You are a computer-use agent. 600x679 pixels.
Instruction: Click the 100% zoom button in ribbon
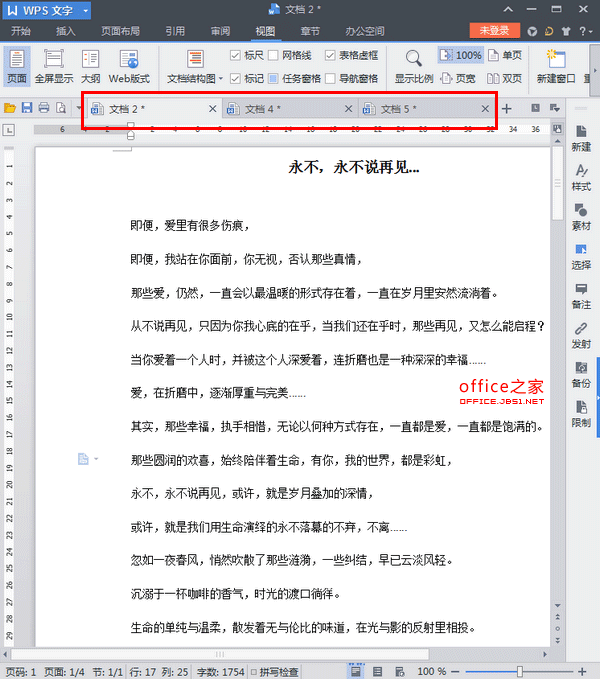pyautogui.click(x=461, y=56)
